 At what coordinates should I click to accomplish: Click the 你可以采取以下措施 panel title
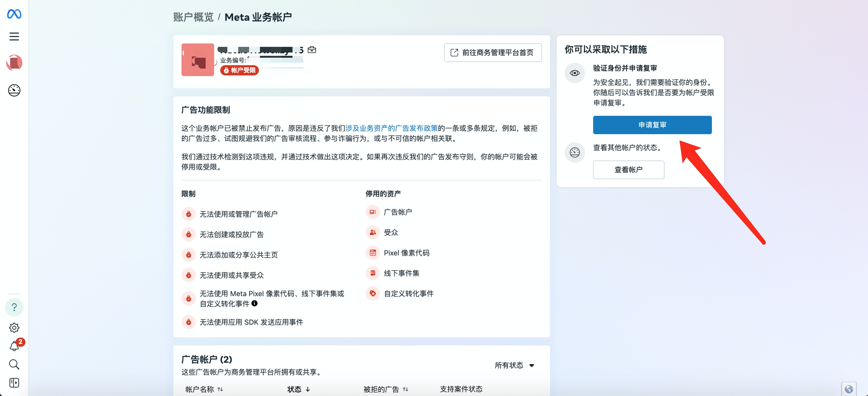[606, 50]
